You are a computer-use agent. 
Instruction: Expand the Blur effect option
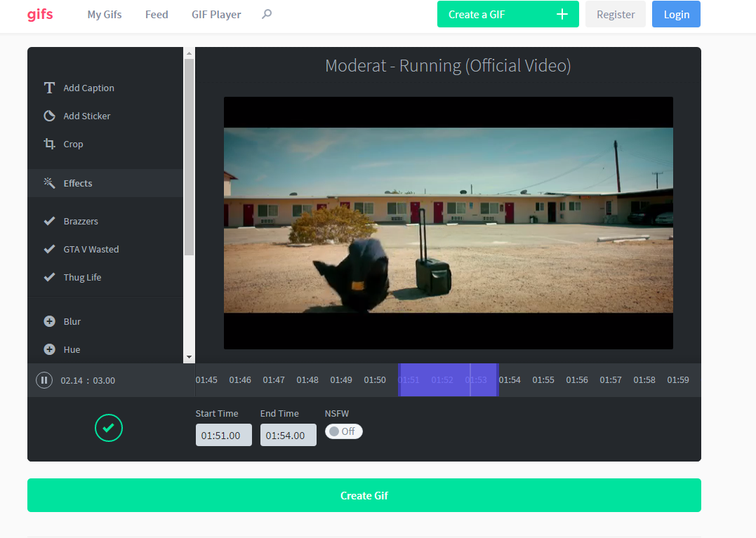pyautogui.click(x=49, y=321)
